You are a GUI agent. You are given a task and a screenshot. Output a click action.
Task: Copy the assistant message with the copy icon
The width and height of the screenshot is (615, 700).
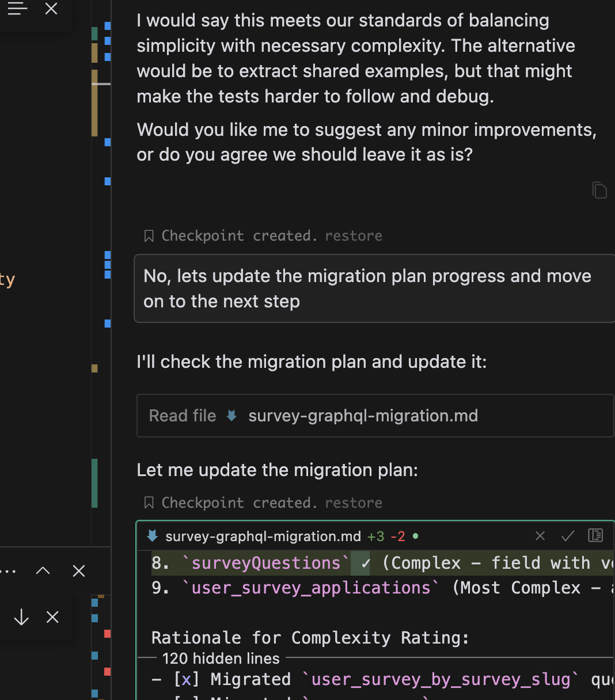point(599,190)
